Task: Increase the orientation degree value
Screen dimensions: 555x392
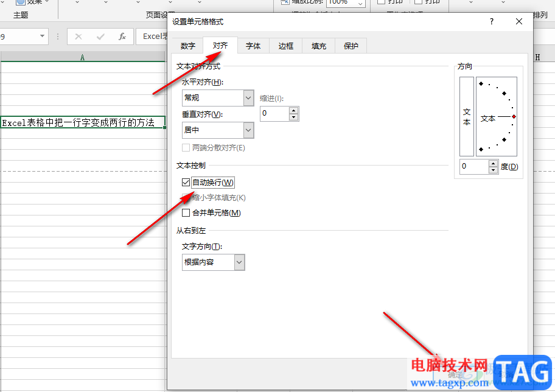Action: point(494,163)
